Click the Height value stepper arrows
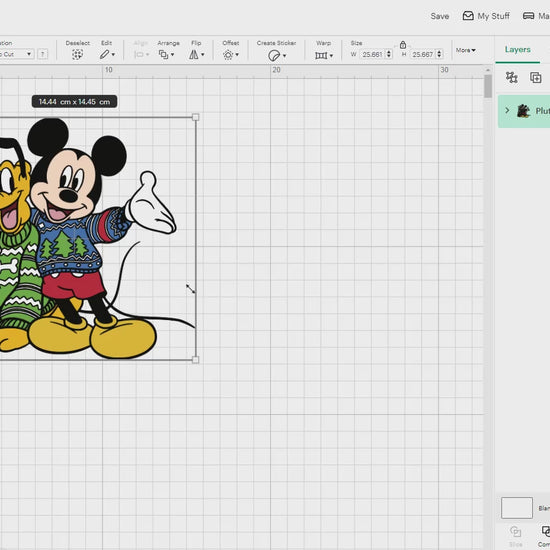Screen dimensions: 550x550 (x=439, y=54)
